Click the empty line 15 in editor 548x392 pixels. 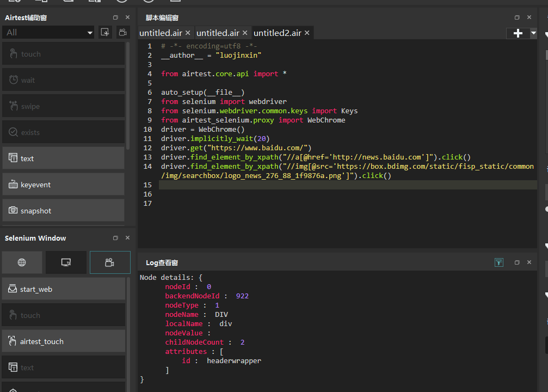coord(348,185)
